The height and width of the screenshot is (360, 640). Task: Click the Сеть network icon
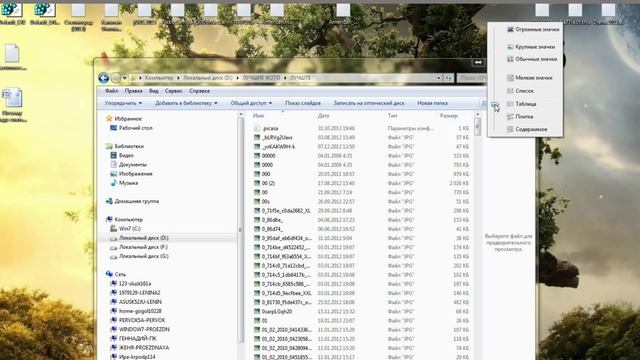[x=109, y=274]
